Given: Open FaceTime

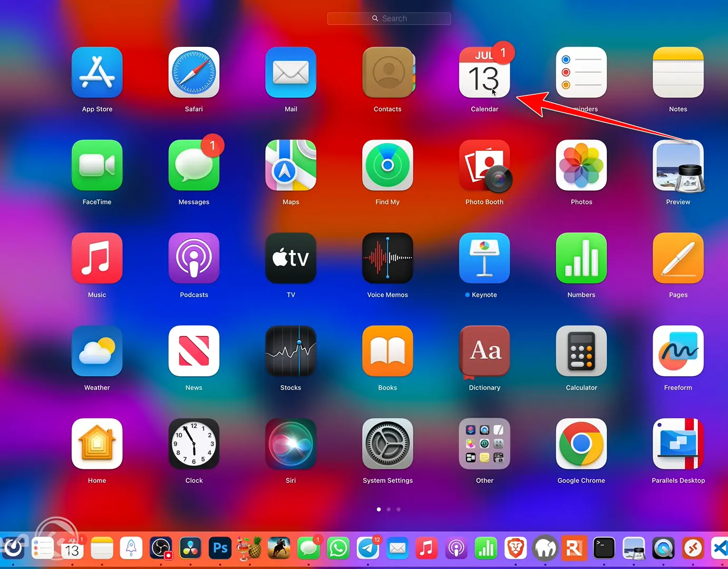Looking at the screenshot, I should 97,165.
